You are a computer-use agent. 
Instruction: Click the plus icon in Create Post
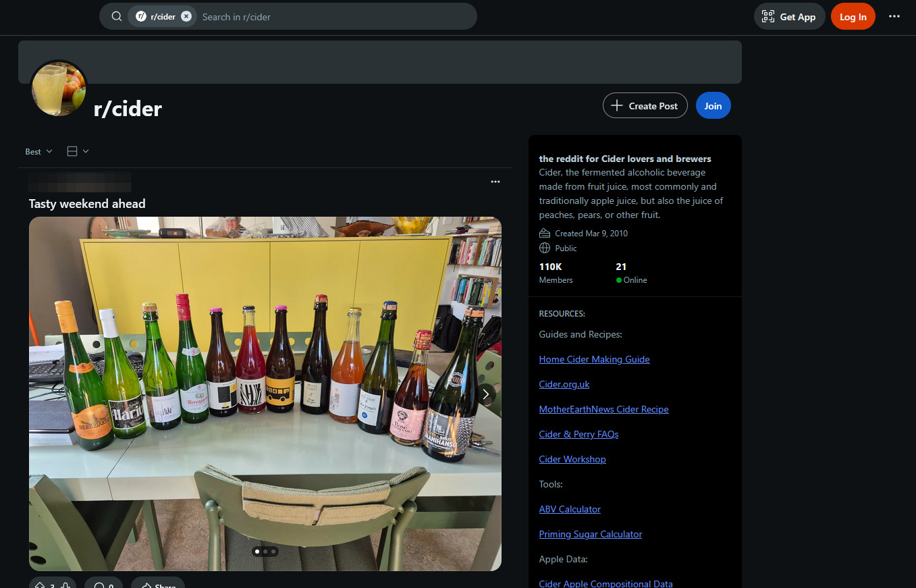click(x=616, y=105)
